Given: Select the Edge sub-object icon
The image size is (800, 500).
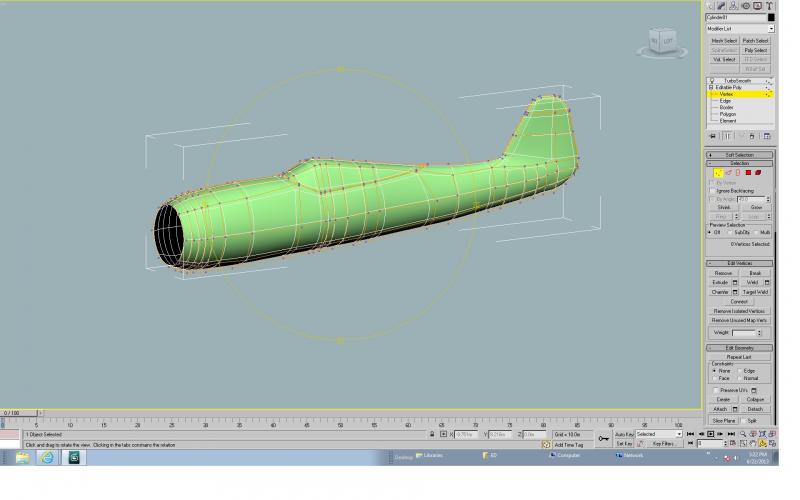Looking at the screenshot, I should 728,172.
